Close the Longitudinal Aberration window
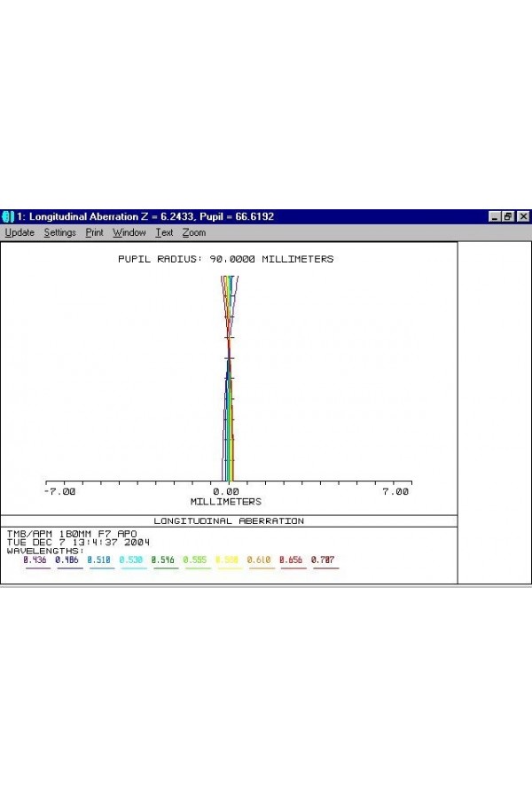 (523, 216)
